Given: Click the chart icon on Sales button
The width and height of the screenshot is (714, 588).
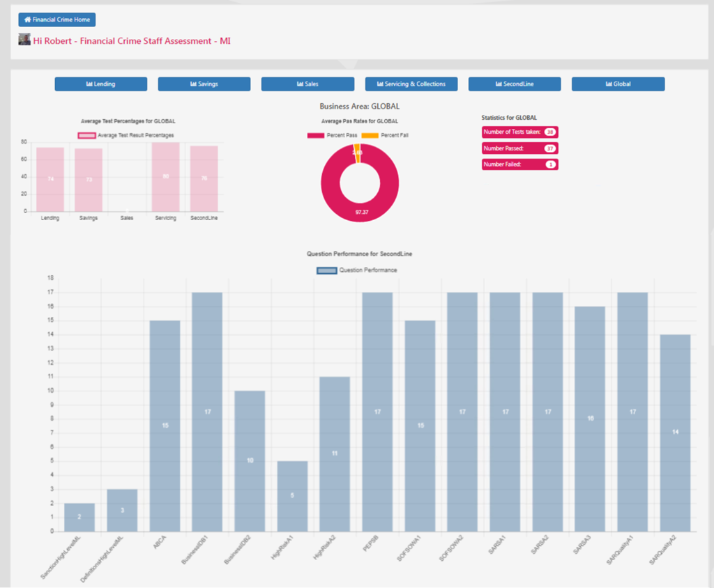Looking at the screenshot, I should 301,84.
